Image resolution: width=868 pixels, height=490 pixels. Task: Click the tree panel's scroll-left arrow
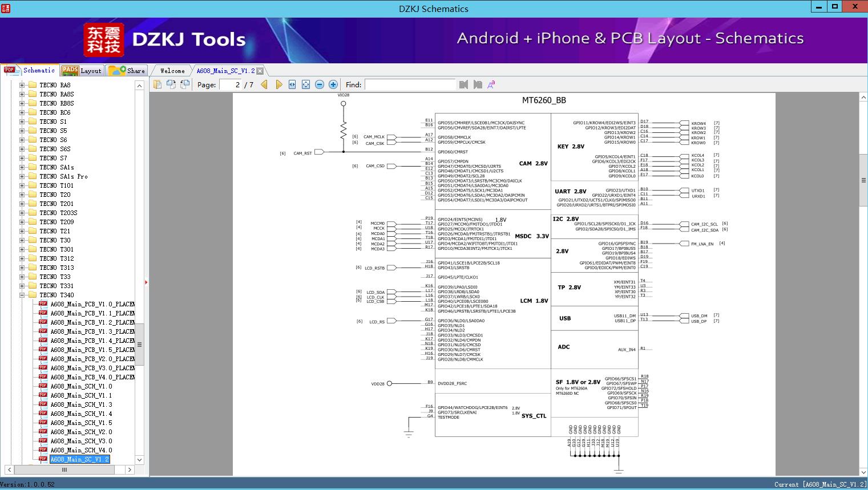[9, 469]
